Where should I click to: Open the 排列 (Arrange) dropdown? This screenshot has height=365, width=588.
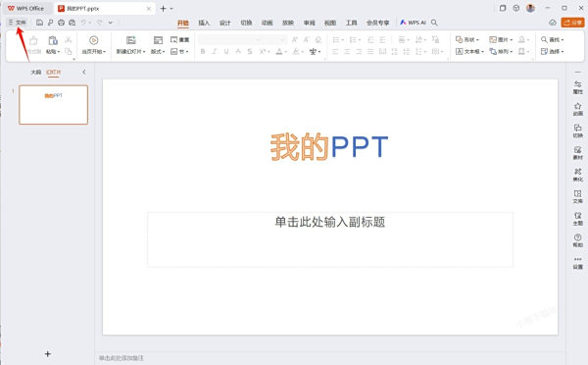501,51
